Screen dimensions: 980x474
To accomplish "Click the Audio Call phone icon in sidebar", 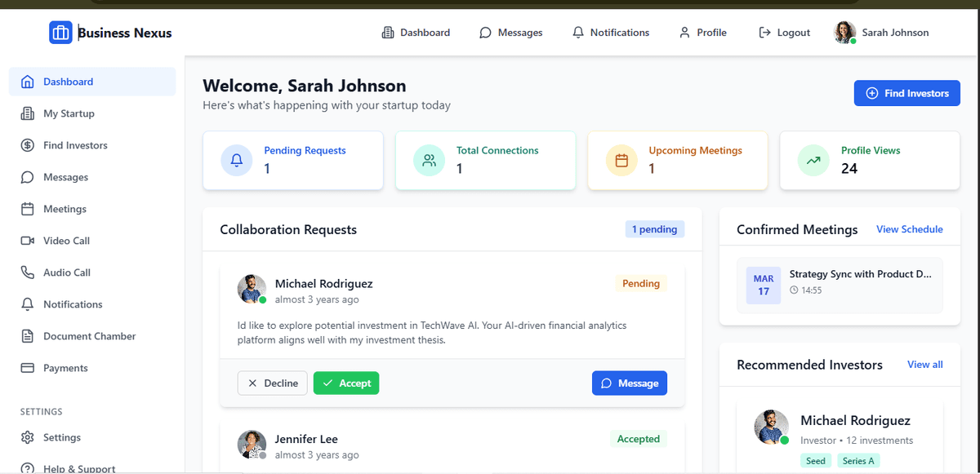I will pos(28,272).
